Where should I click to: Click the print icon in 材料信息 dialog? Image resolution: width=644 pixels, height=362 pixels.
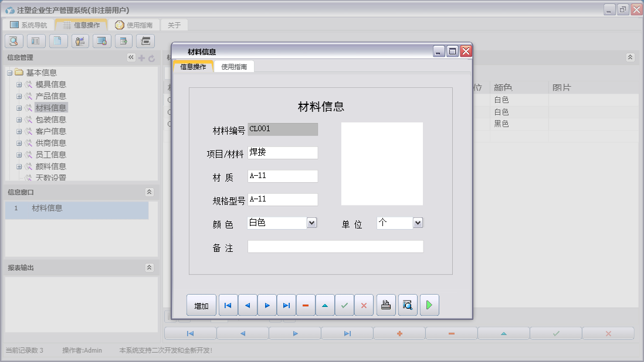[x=385, y=305]
